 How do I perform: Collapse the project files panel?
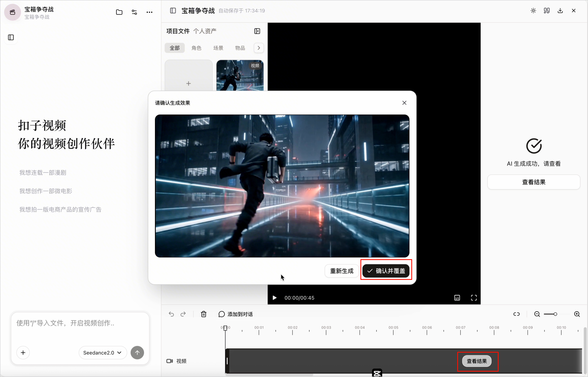(x=257, y=31)
